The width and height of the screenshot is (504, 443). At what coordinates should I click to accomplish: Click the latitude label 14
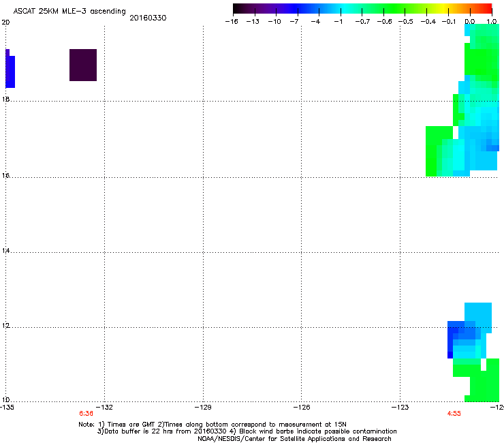5,251
